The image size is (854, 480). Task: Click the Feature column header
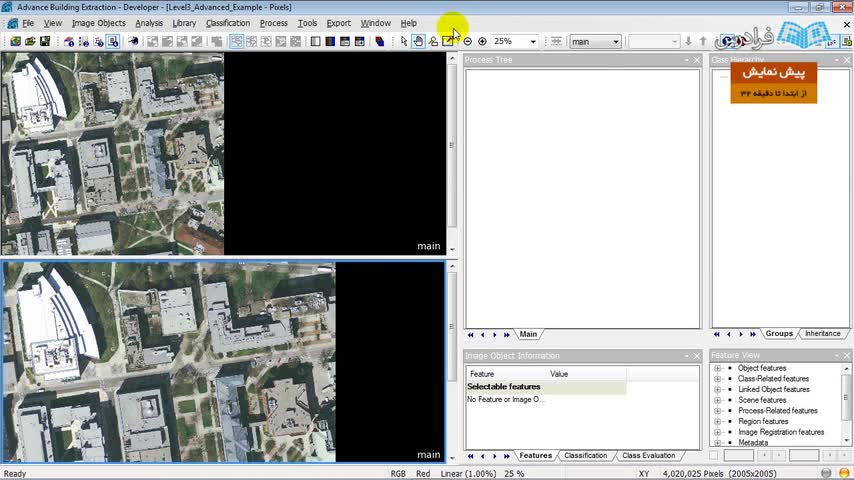tap(482, 374)
